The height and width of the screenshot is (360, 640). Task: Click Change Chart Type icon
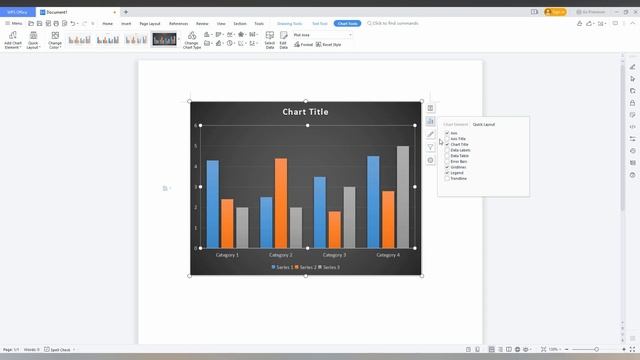[x=192, y=40]
